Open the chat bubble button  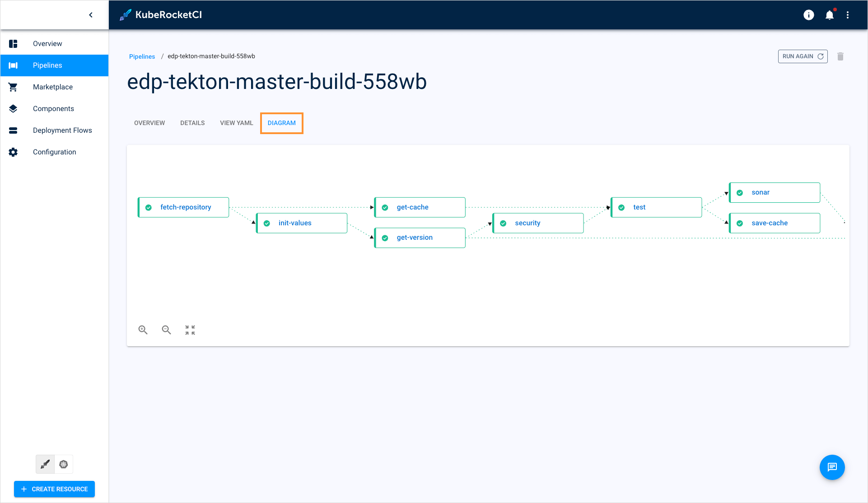(832, 467)
